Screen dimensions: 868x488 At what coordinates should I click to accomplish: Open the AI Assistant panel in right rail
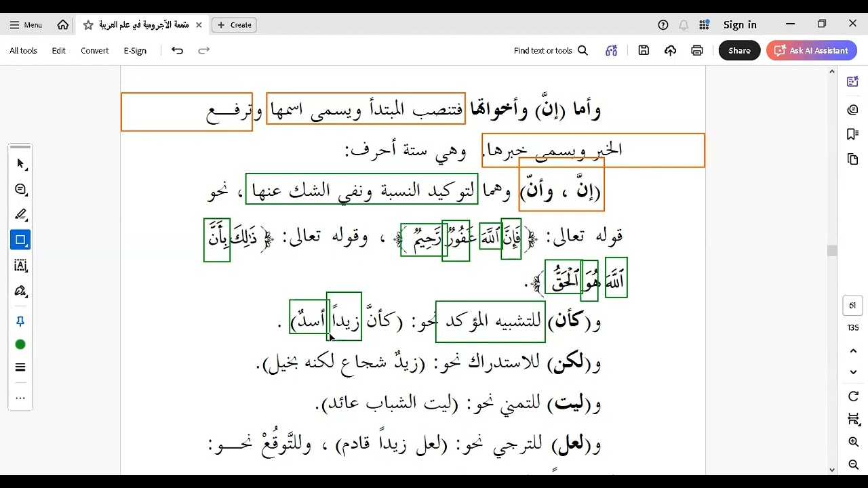(x=852, y=82)
